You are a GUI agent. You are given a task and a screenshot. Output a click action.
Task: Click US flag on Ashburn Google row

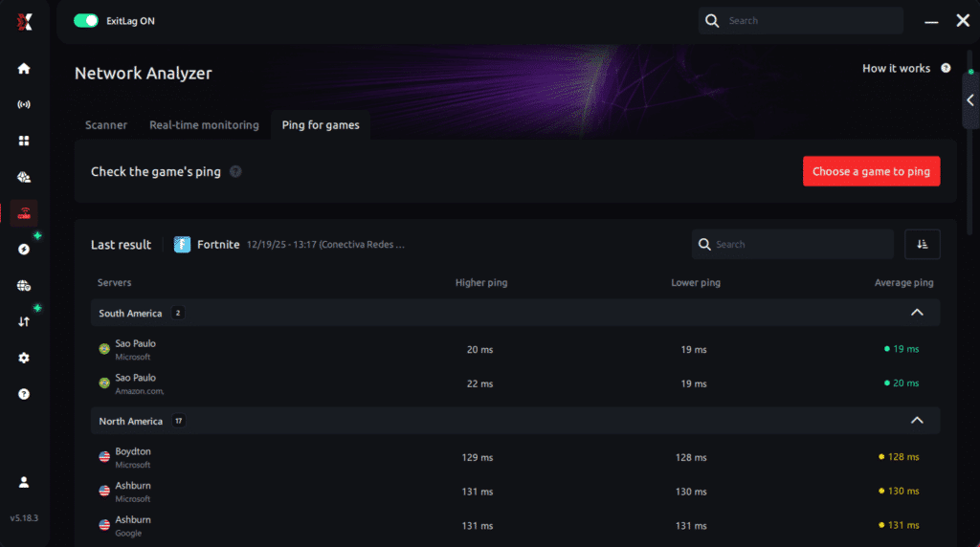tap(104, 525)
